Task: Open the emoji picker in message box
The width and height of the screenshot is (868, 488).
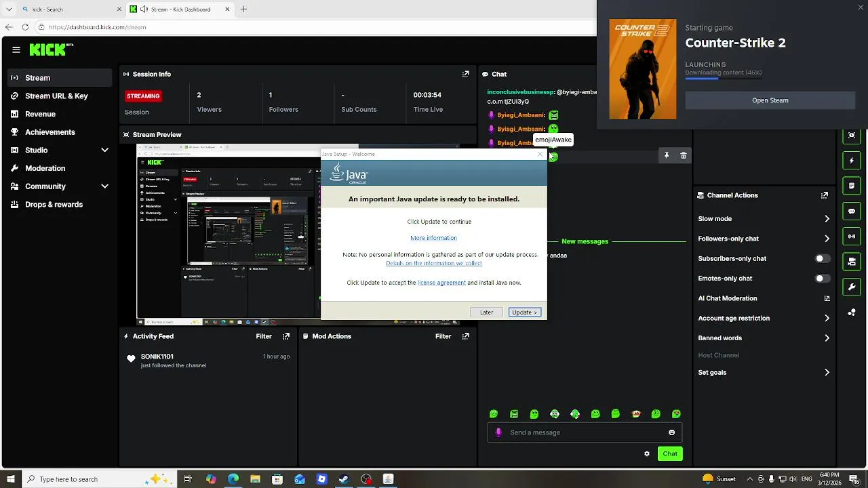Action: (x=672, y=432)
